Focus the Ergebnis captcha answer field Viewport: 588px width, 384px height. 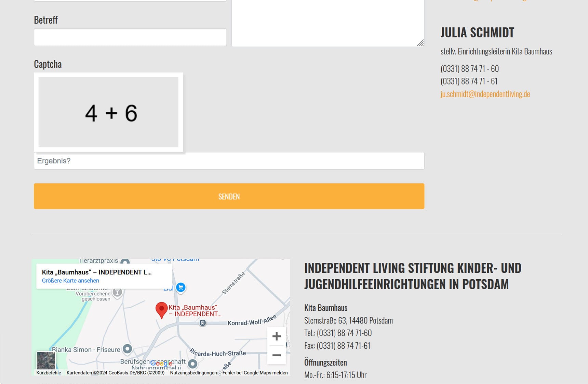click(229, 161)
